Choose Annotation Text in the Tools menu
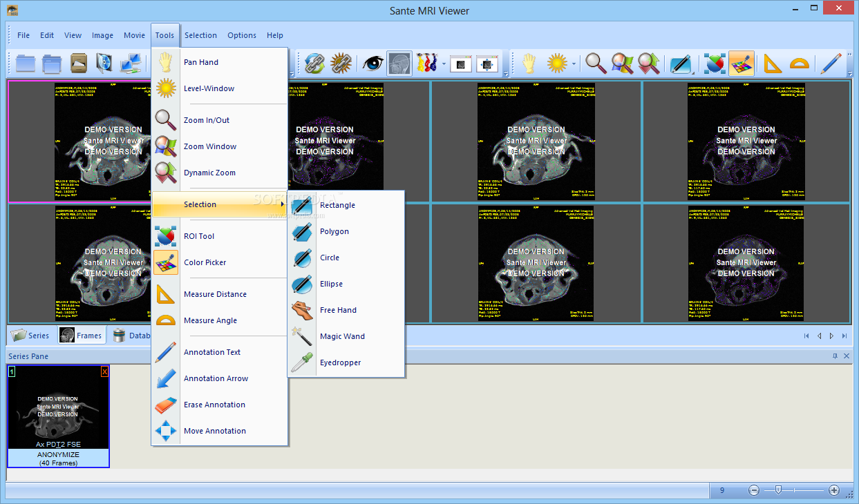 click(219, 352)
